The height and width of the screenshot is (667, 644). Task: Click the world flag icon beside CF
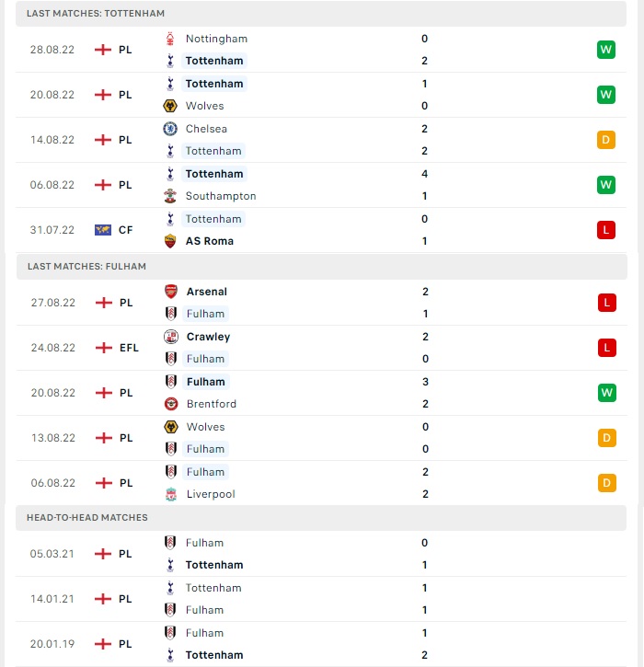click(x=103, y=230)
